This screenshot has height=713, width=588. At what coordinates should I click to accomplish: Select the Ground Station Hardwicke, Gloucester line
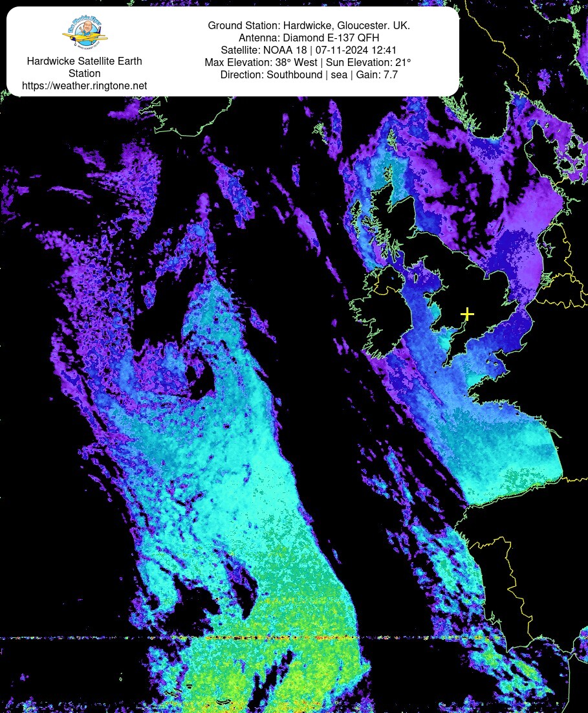[x=309, y=25]
